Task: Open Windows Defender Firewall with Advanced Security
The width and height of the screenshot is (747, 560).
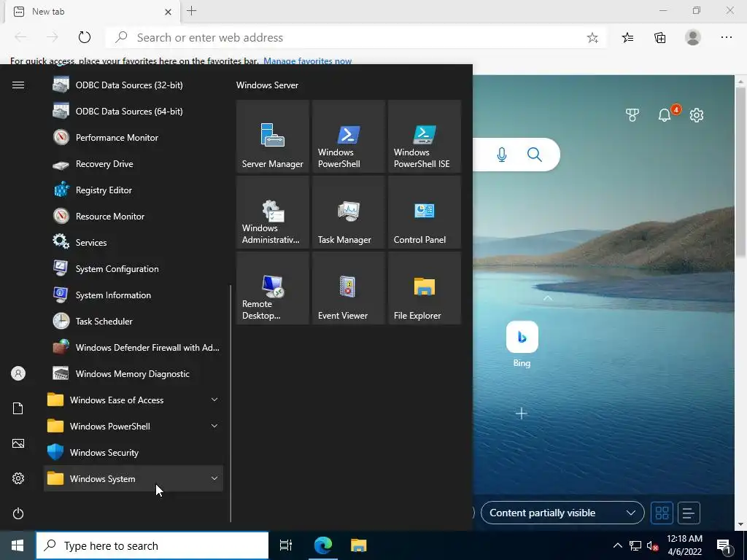Action: pos(133,348)
